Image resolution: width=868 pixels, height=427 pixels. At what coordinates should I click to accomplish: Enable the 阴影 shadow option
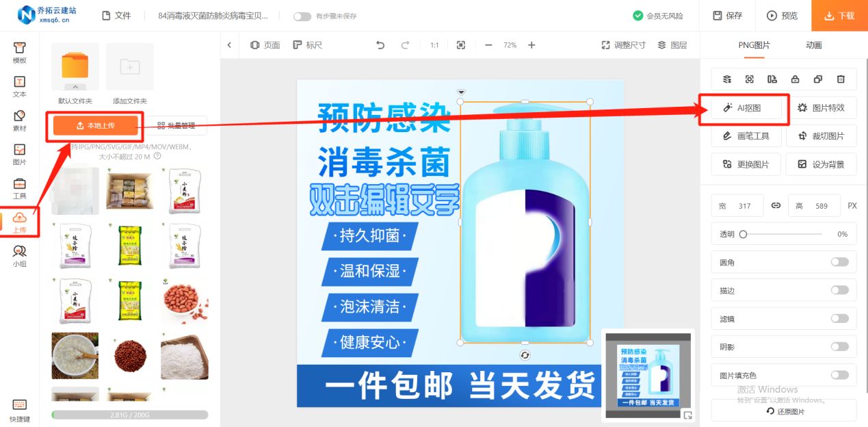(x=841, y=347)
